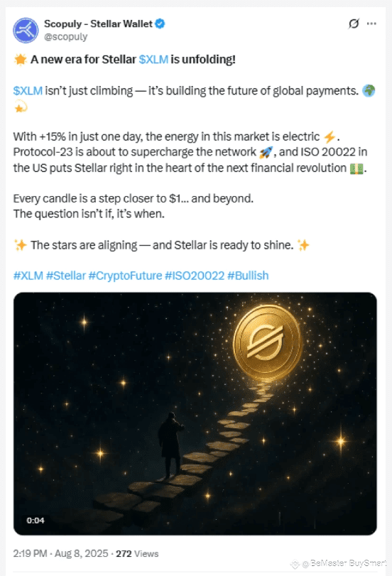Viewport: 392px width, 576px height.
Task: Open the #CryptoFuture hashtag
Action: tap(125, 276)
